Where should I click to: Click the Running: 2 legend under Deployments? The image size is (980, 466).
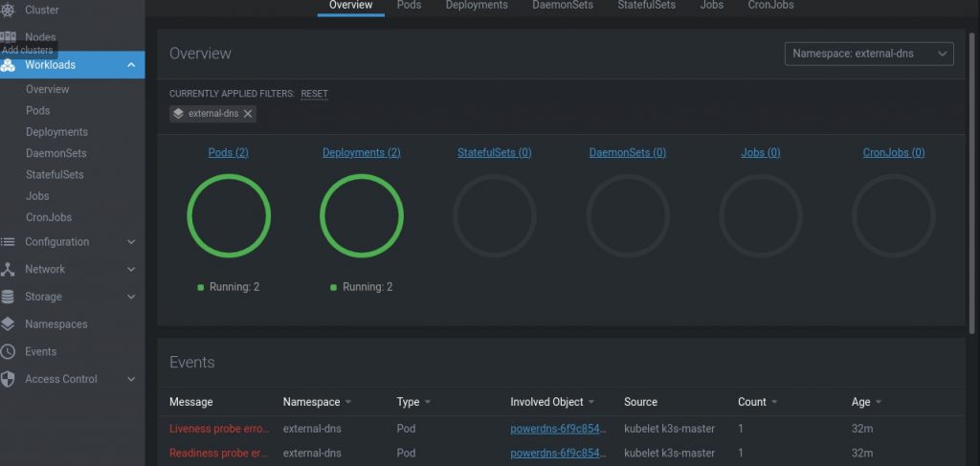(361, 287)
